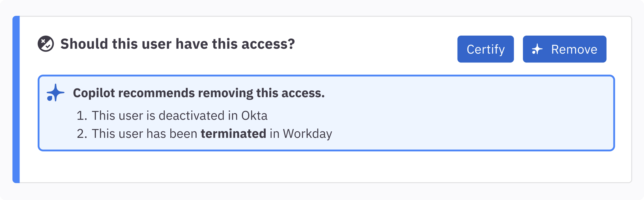Screen dimensions: 644x200
Task: Select the "terminated in Workday" reason line
Action: [x=212, y=134]
